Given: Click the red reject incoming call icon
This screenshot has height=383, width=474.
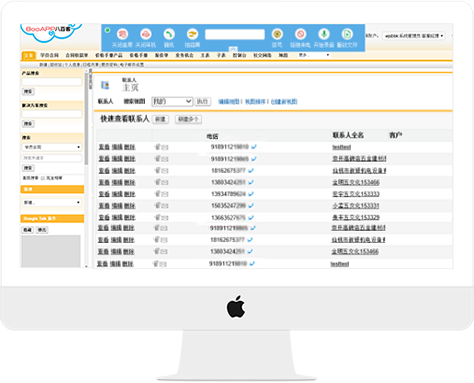Looking at the screenshot, I should tap(301, 34).
